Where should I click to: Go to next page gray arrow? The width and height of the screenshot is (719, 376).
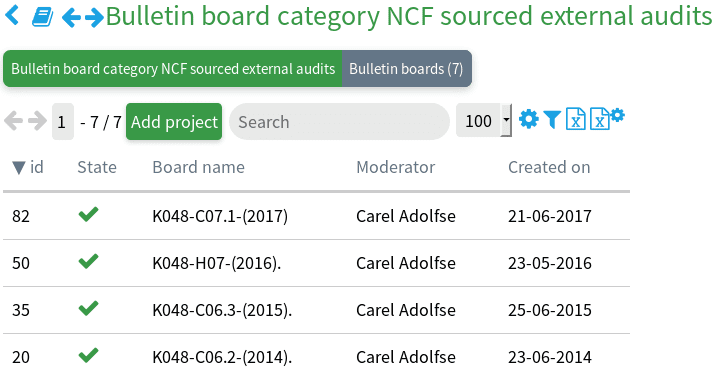click(x=37, y=122)
